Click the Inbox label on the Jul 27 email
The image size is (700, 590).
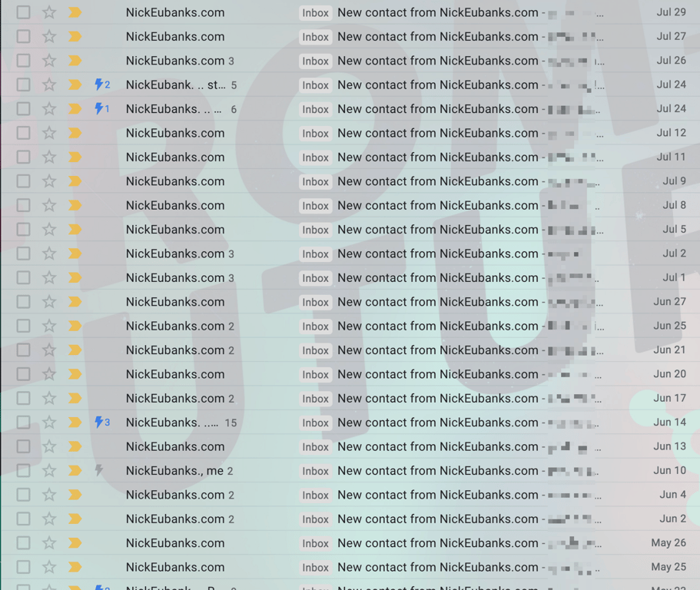(315, 37)
